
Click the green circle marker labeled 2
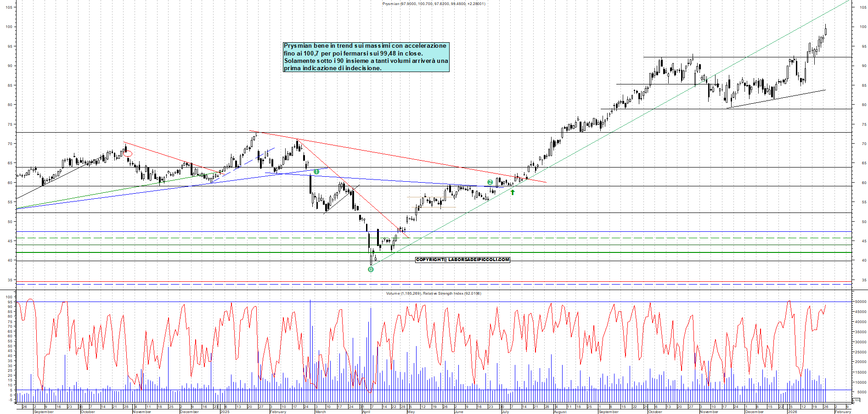tap(490, 182)
